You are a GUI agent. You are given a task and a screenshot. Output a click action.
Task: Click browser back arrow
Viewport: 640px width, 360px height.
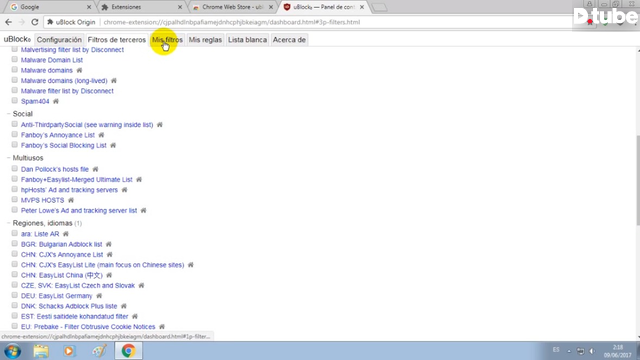9,22
